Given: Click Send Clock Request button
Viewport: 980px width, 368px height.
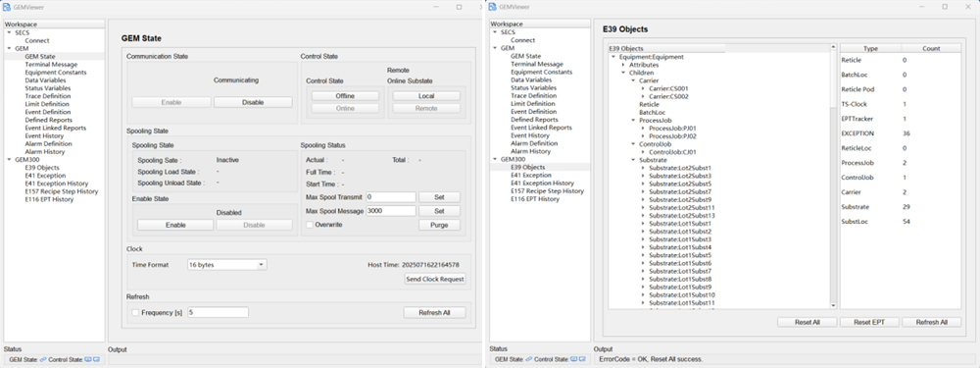Looking at the screenshot, I should pos(435,279).
